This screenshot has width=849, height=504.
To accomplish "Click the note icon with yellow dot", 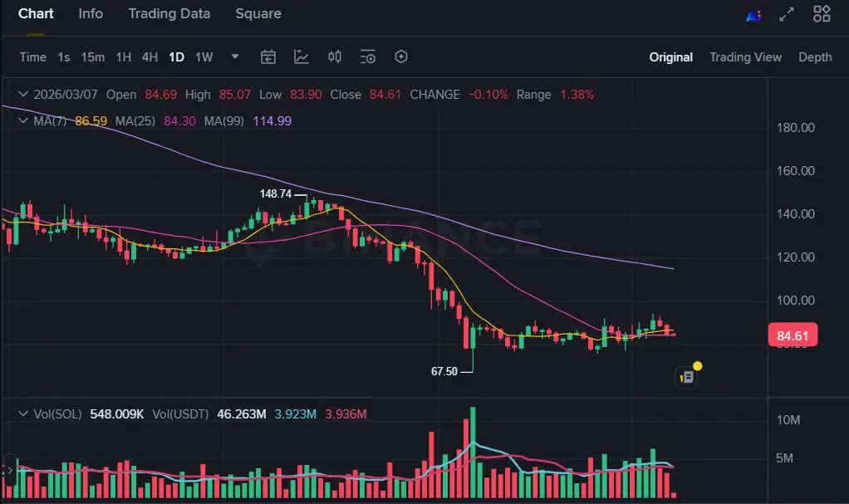I will [x=687, y=377].
